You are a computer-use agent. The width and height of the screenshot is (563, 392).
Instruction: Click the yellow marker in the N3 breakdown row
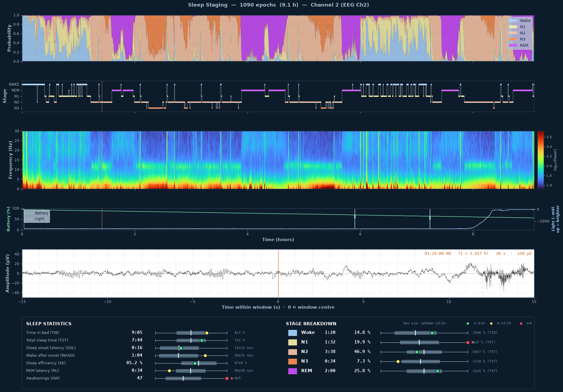pyautogui.click(x=398, y=361)
